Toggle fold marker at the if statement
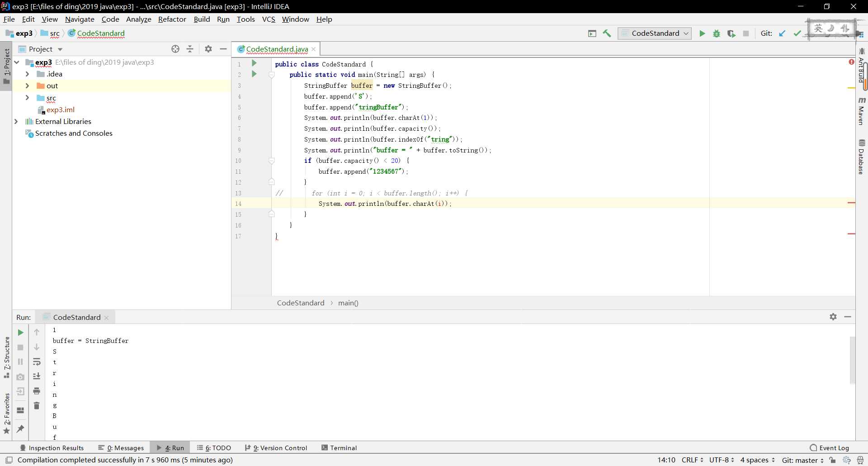The height and width of the screenshot is (466, 868). (x=272, y=161)
